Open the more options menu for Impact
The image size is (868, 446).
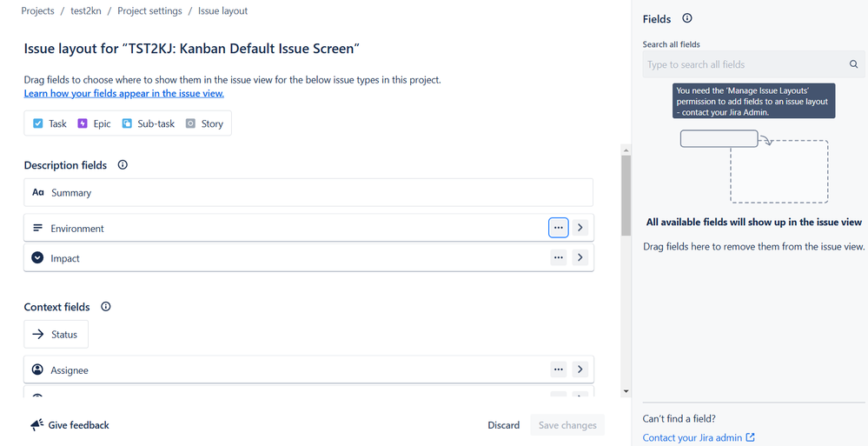pos(558,257)
